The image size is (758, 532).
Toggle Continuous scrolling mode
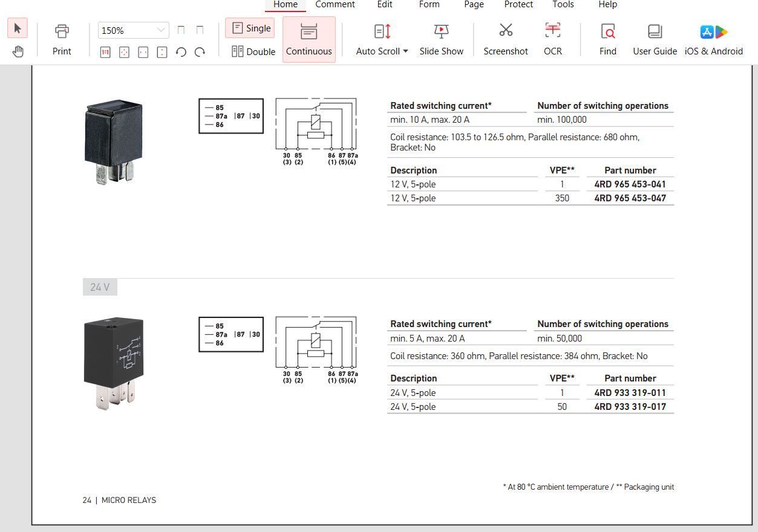coord(309,39)
